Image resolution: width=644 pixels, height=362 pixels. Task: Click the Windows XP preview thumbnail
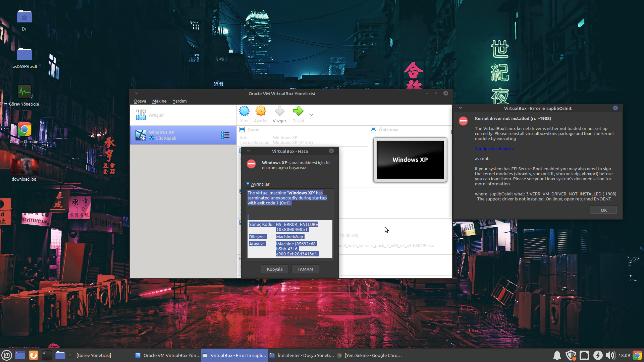(410, 160)
